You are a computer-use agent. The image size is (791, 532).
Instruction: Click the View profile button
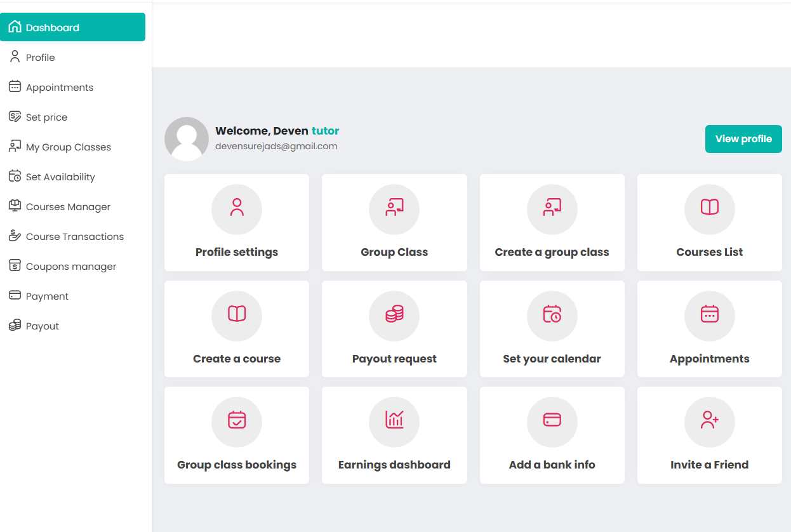[x=743, y=139]
